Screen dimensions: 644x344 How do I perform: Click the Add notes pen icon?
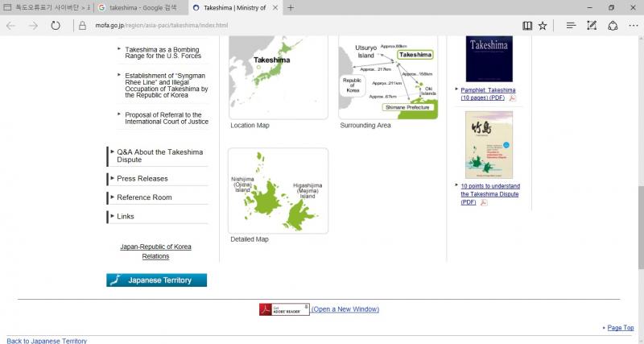click(592, 26)
